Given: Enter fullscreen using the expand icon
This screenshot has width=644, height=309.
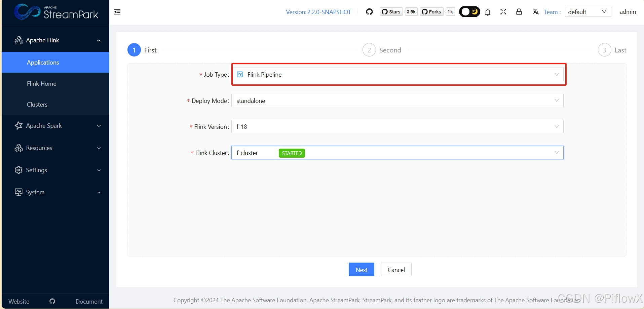Looking at the screenshot, I should [x=503, y=12].
